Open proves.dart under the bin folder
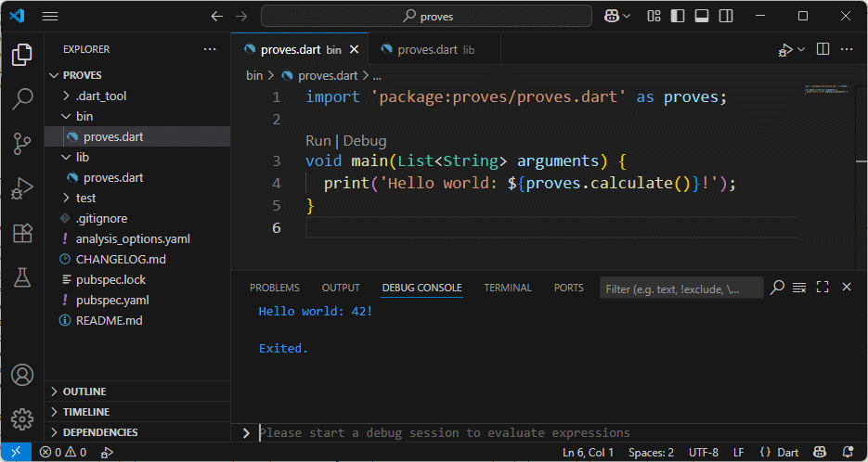This screenshot has width=868, height=462. coord(136,136)
